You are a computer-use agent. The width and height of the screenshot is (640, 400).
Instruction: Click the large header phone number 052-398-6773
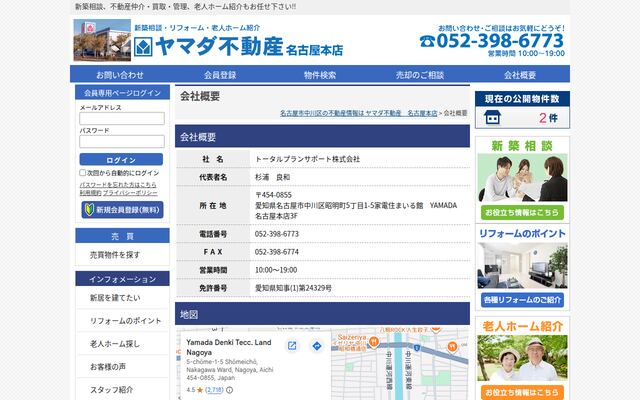[x=500, y=41]
